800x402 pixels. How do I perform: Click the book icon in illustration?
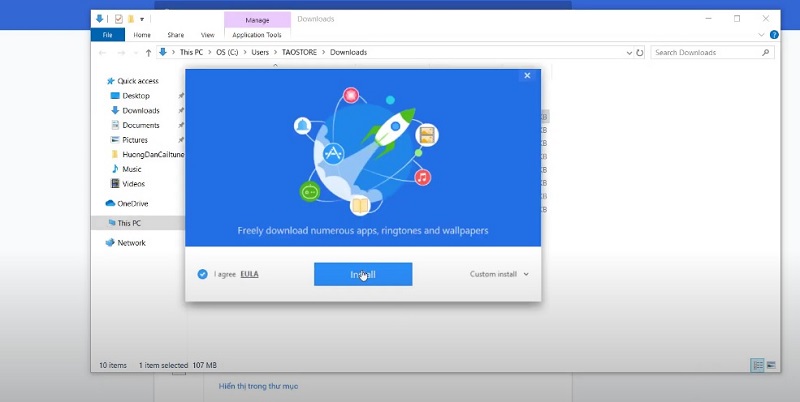click(x=360, y=206)
